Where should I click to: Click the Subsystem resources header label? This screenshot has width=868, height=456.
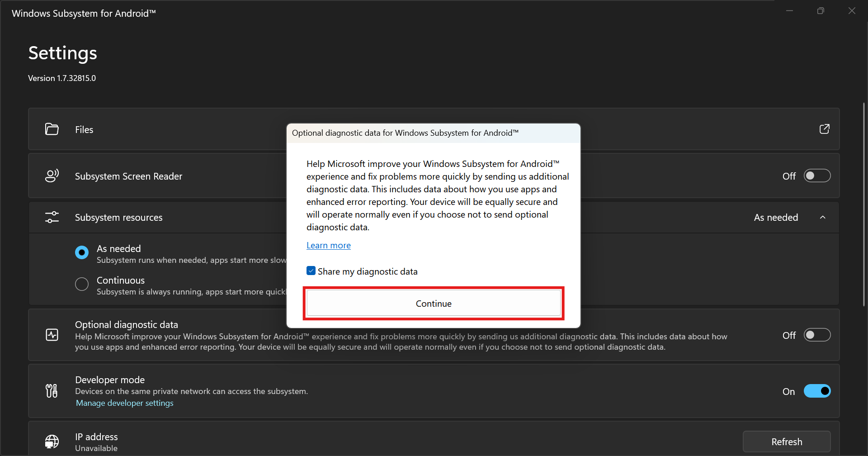click(118, 218)
